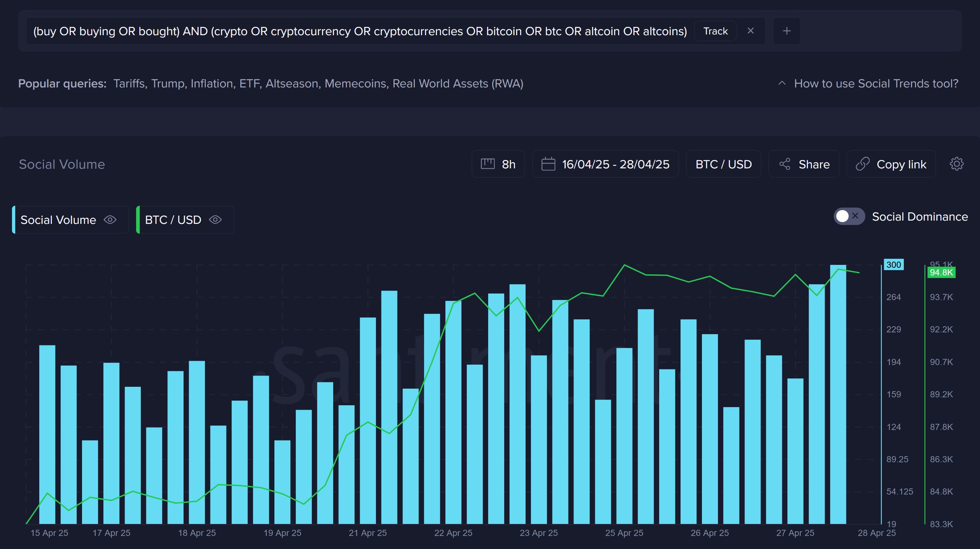Click the calendar icon for date range
The width and height of the screenshot is (980, 549).
548,164
